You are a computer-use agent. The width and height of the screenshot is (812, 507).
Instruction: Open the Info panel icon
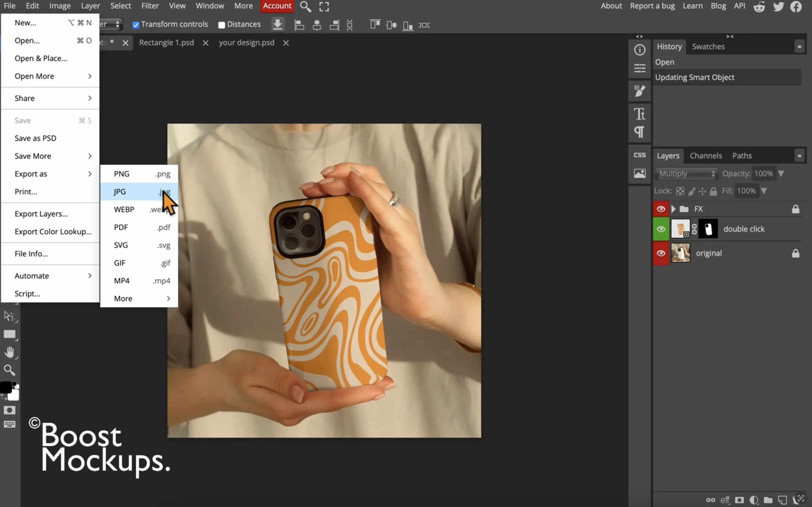(x=639, y=50)
